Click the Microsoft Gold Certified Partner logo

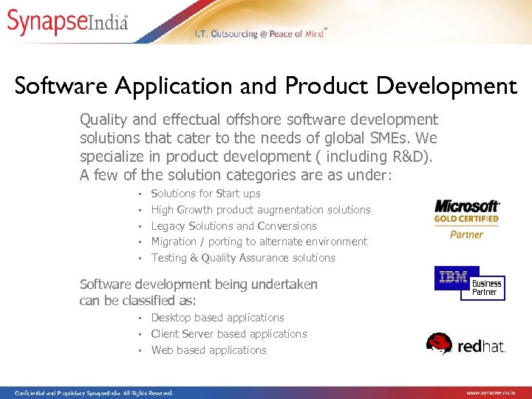[466, 219]
